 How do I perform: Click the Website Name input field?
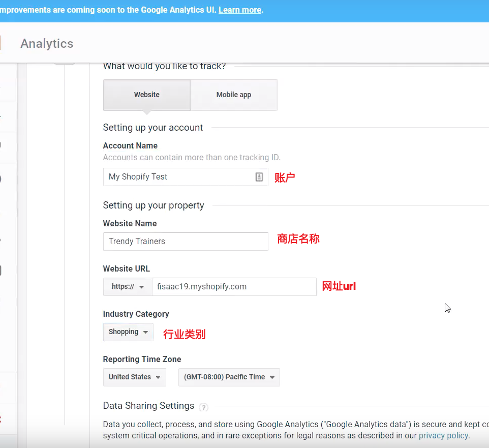186,242
